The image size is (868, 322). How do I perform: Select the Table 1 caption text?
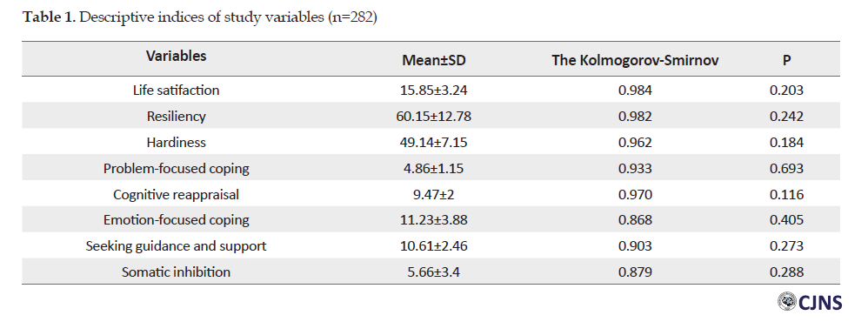tap(200, 17)
